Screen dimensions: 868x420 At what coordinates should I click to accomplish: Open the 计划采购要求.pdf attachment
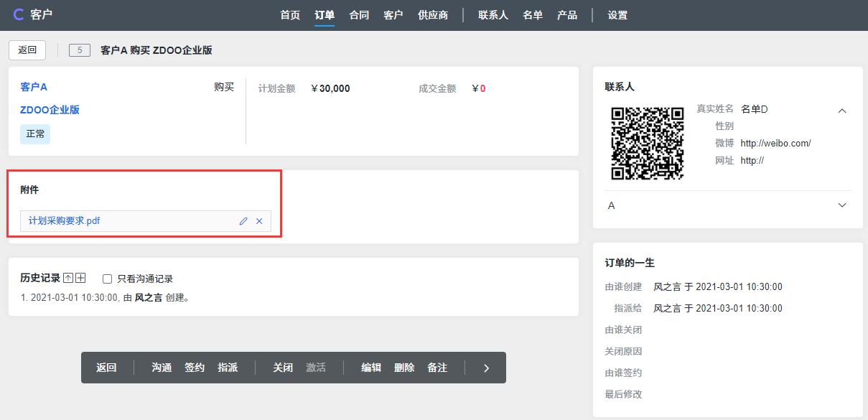click(x=64, y=221)
